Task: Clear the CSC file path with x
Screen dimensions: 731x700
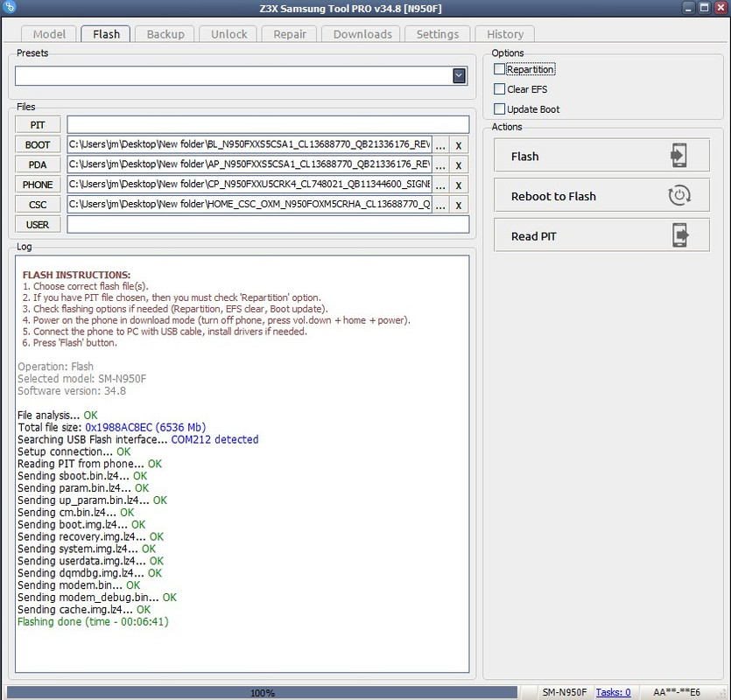Action: tap(459, 206)
